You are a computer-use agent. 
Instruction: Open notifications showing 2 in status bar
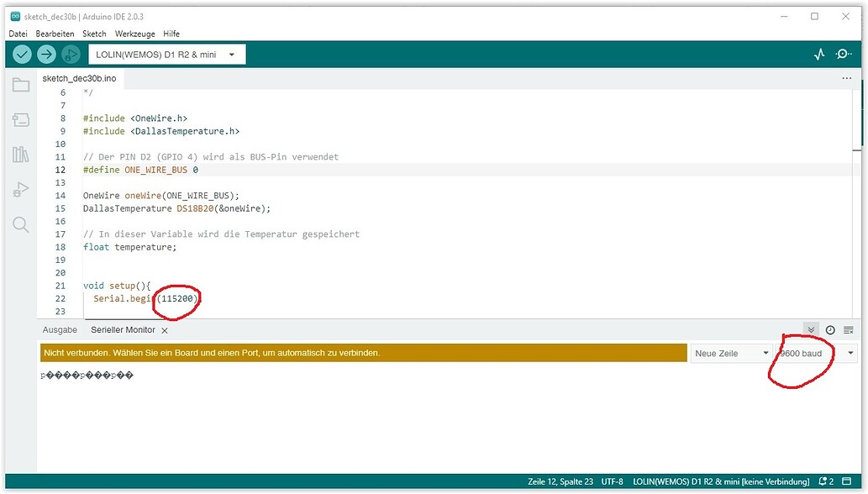coord(826,481)
